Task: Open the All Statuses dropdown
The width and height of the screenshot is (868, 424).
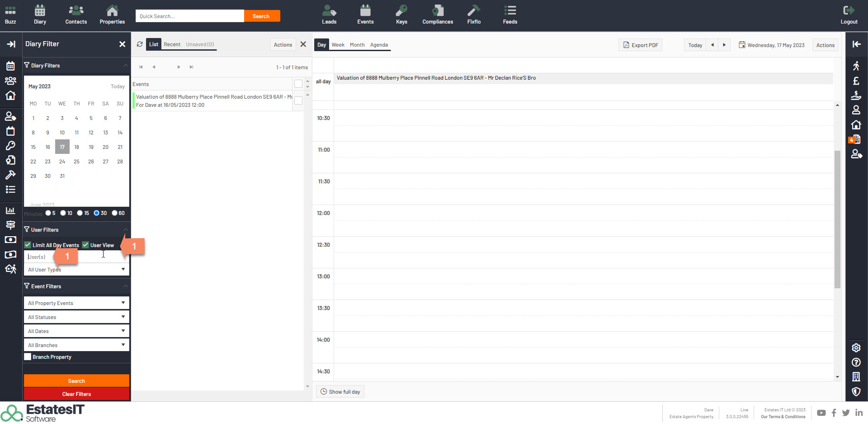Action: coord(76,317)
